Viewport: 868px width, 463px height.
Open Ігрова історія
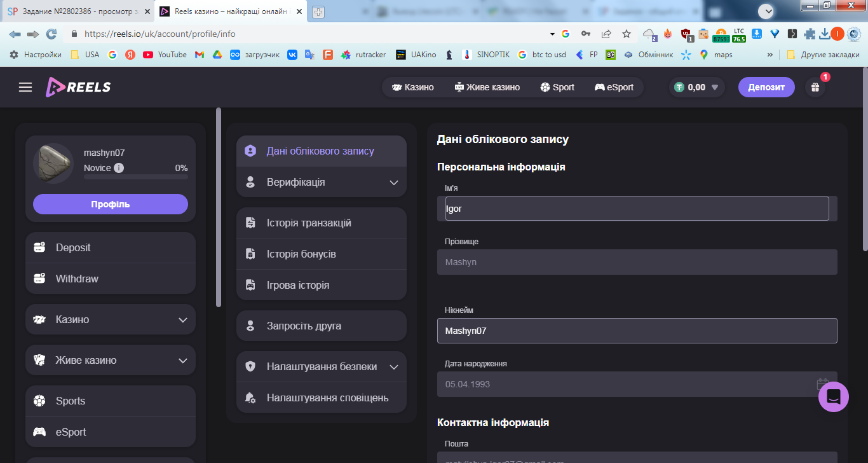coord(322,285)
